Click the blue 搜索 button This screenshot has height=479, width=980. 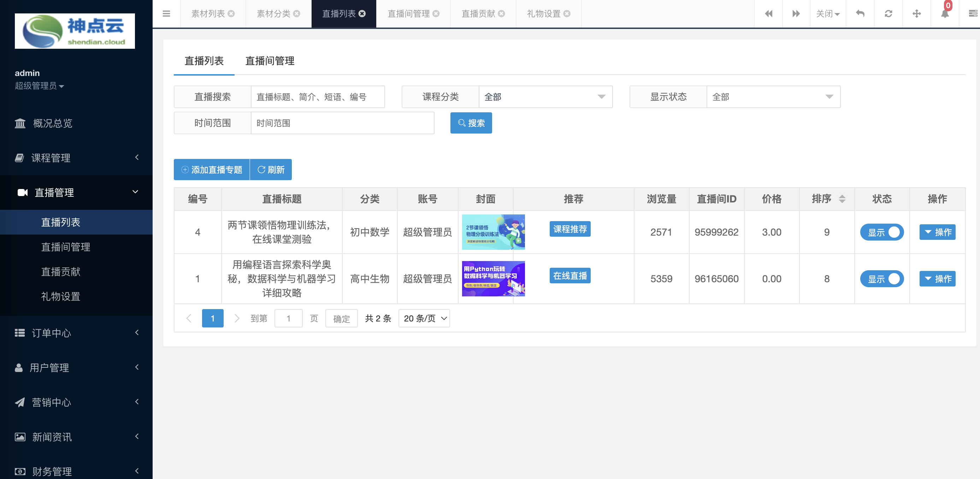coord(471,123)
